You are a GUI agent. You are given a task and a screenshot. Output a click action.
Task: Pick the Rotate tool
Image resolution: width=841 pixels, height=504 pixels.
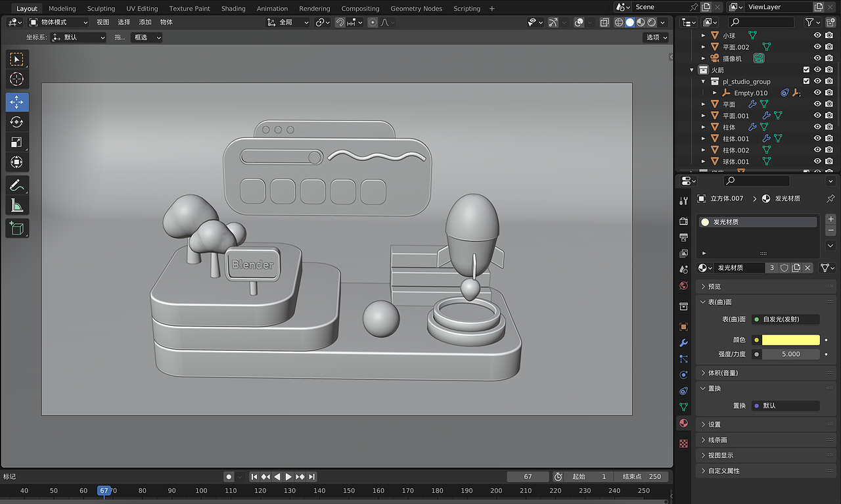[x=17, y=122]
